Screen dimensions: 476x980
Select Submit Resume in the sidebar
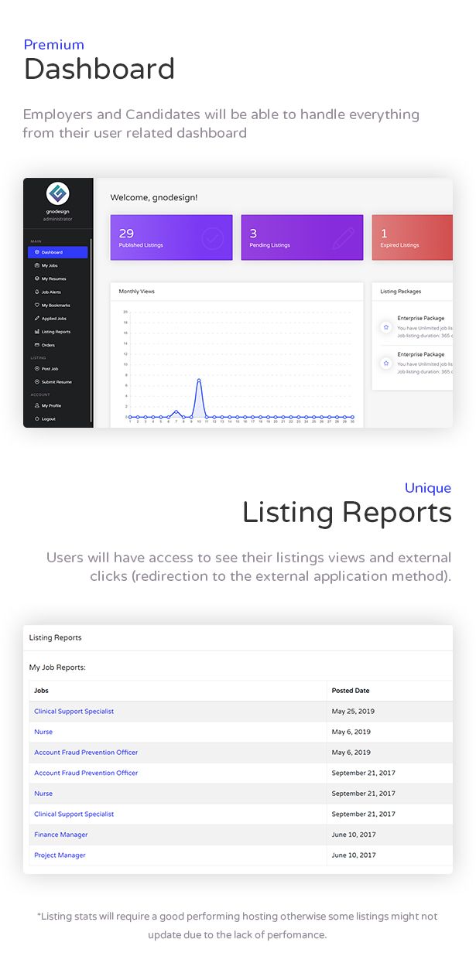pos(56,382)
